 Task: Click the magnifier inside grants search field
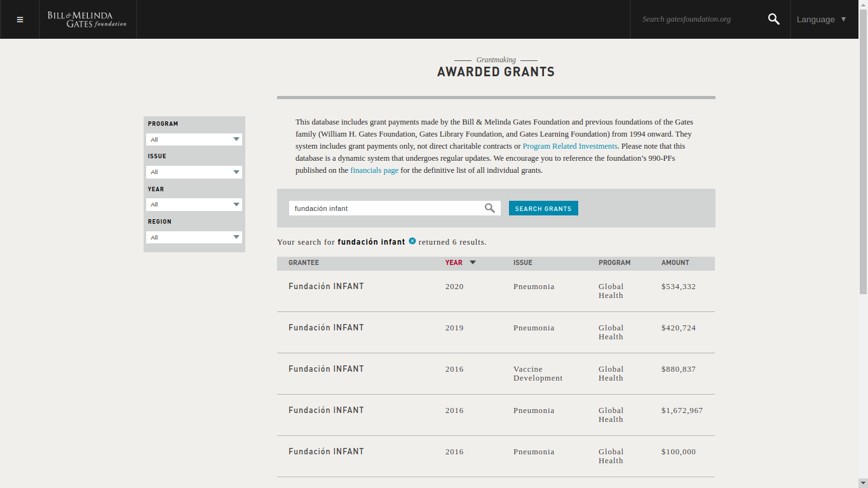[x=489, y=208]
